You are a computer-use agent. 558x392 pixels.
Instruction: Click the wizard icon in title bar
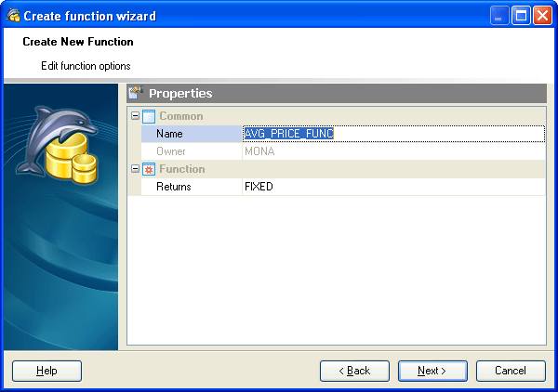click(x=12, y=16)
